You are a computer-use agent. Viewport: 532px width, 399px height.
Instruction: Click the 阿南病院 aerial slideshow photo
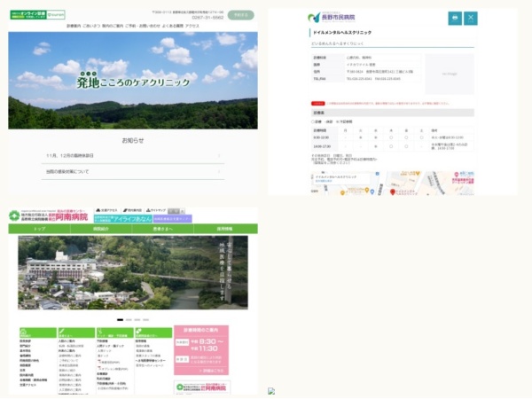133,273
